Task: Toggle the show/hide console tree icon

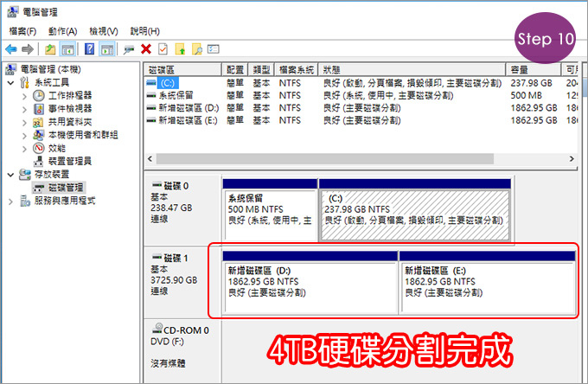Action: pos(67,49)
